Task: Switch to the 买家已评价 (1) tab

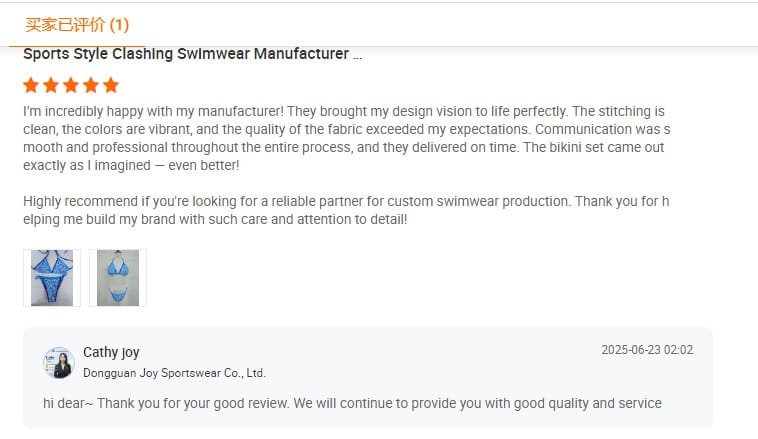Action: (77, 24)
